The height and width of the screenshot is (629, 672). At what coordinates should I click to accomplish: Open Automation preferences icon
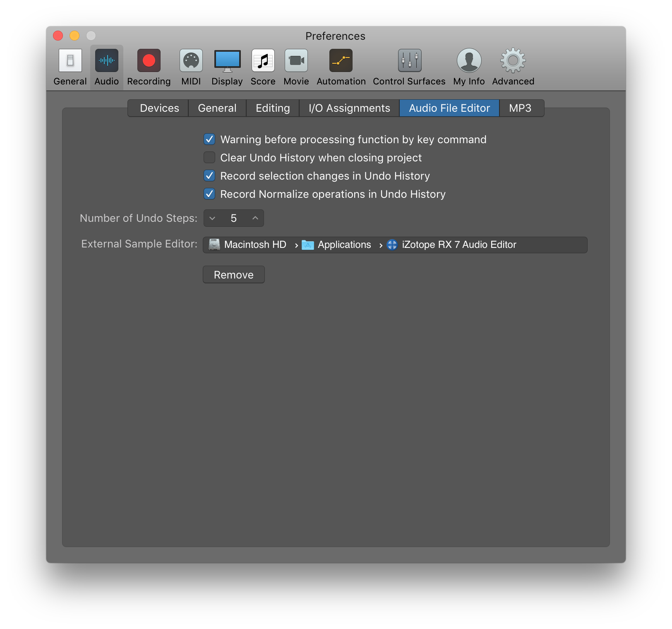(341, 60)
